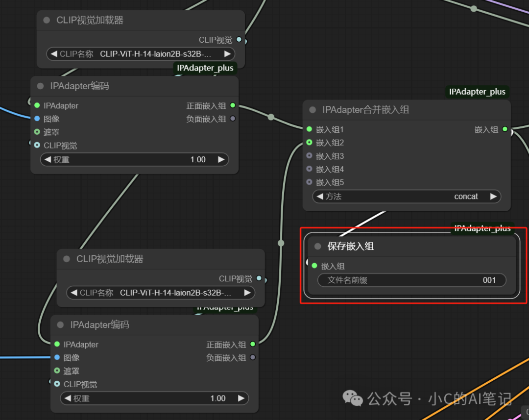Collapse the upper IPAdapter编码 node via title dot

tap(40, 86)
